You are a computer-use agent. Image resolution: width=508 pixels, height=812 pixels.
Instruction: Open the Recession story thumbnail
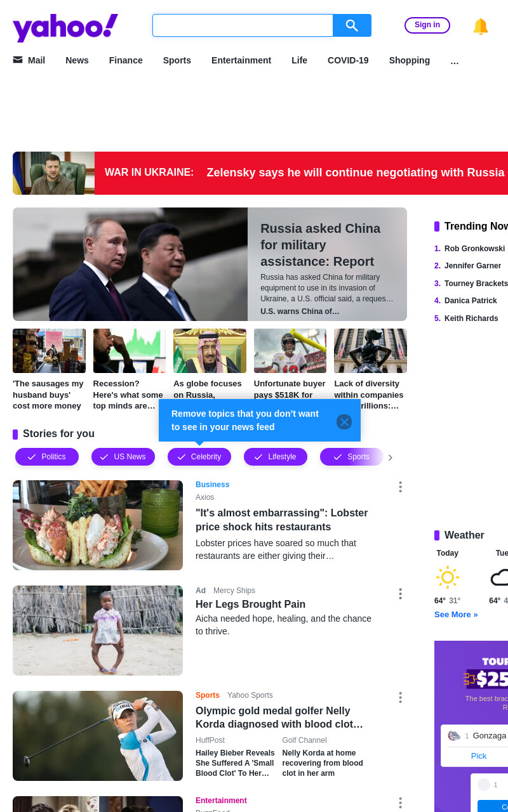coord(130,351)
